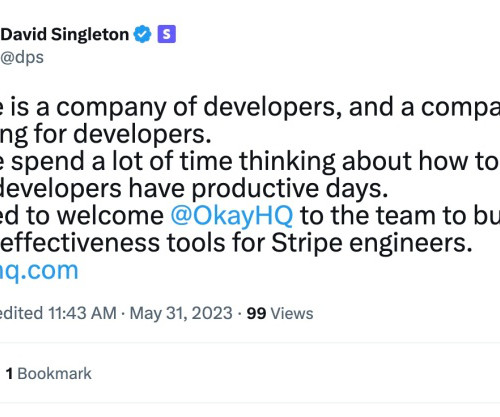Open the @OkayHQ mention
The image size is (500, 417).
(232, 215)
